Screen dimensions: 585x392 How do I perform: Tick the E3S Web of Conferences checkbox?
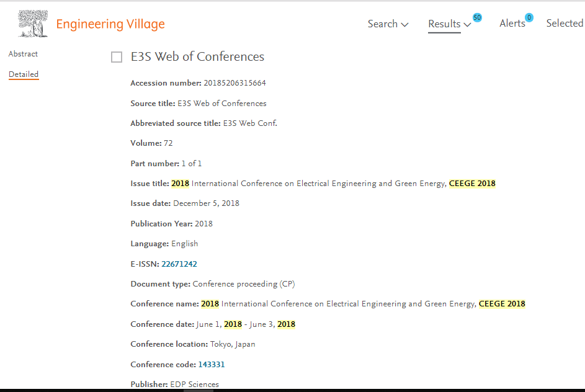[117, 57]
